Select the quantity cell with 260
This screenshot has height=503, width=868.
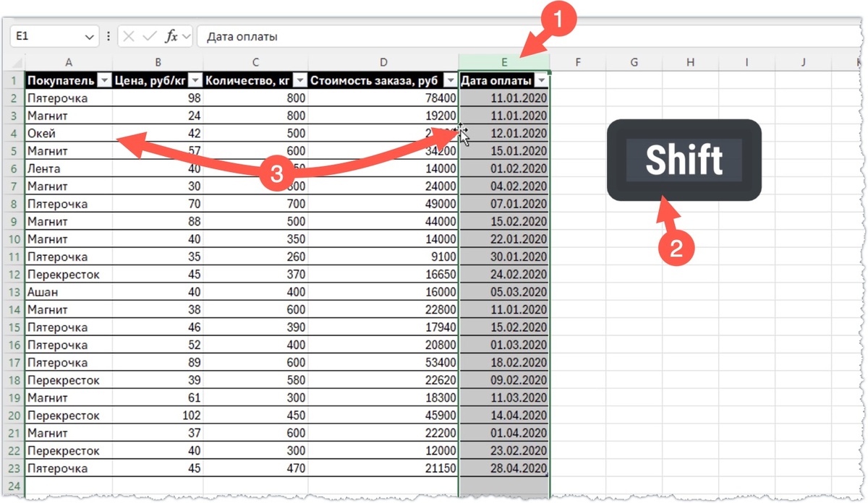tap(256, 257)
